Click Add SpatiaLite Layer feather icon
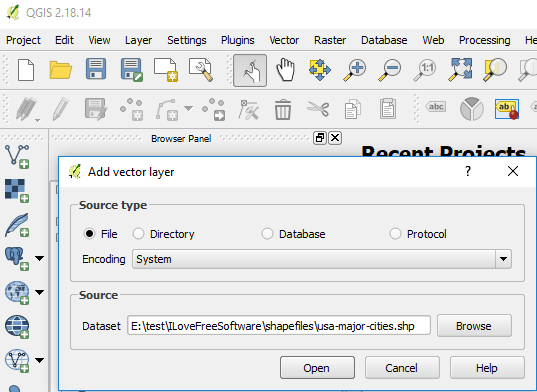 point(17,225)
